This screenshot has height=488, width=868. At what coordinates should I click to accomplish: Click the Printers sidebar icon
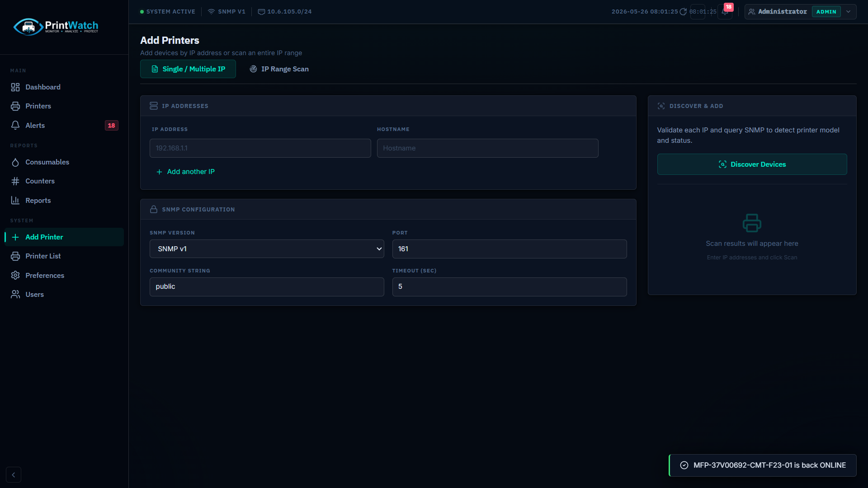15,106
